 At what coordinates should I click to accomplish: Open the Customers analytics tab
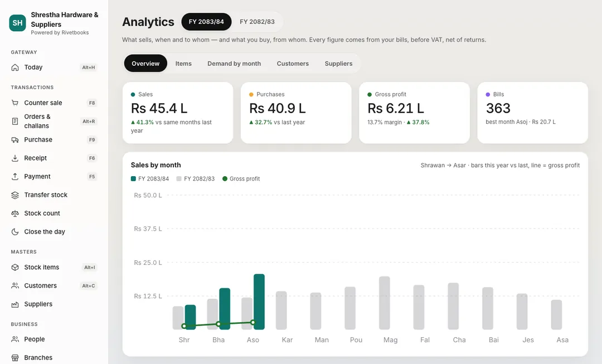pos(293,64)
